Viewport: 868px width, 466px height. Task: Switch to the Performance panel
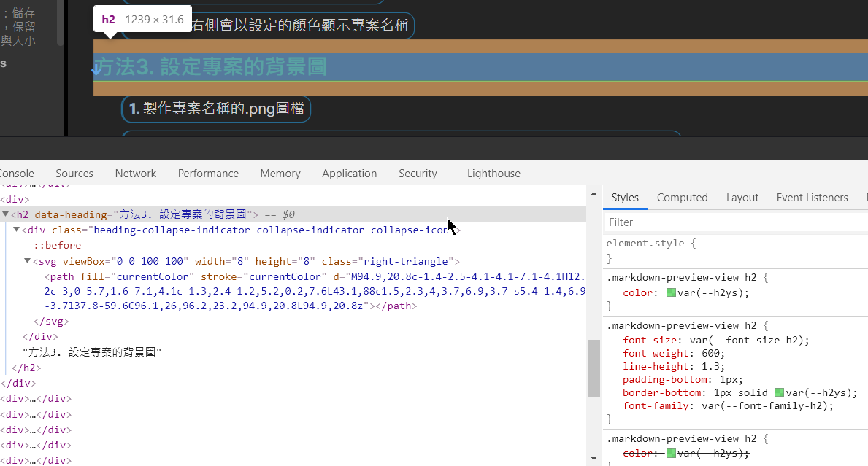pos(208,173)
